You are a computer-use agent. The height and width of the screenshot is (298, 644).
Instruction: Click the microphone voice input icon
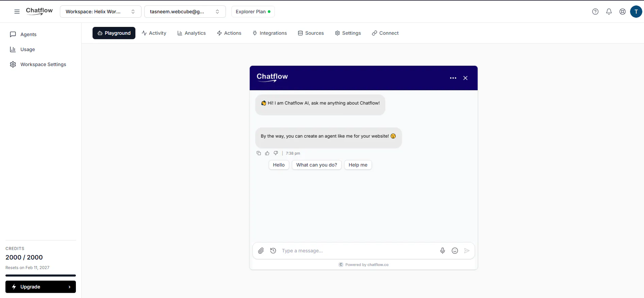tap(443, 251)
